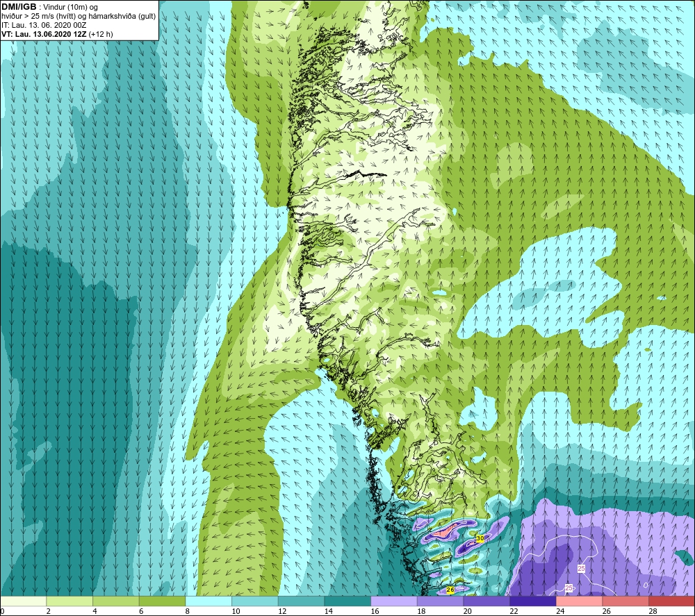Viewport: 695px width, 616px height.
Task: Click the scale tick label '4'
Action: (x=95, y=612)
